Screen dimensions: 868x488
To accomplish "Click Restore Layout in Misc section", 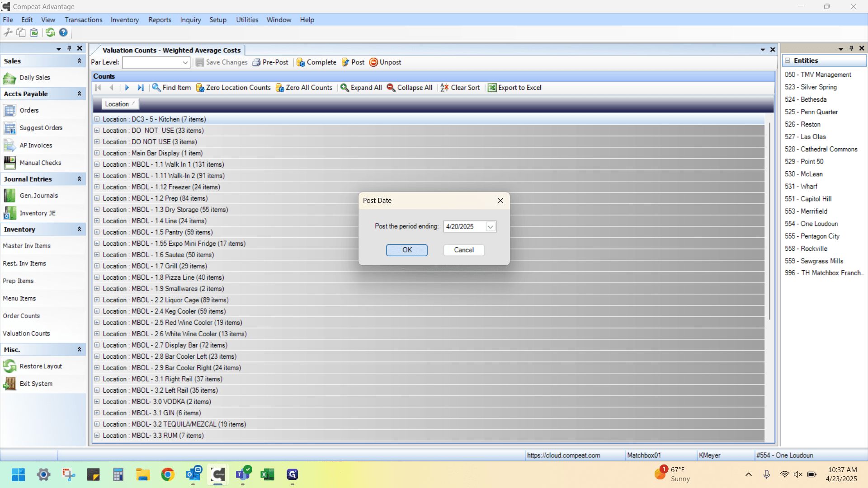I will coord(41,366).
